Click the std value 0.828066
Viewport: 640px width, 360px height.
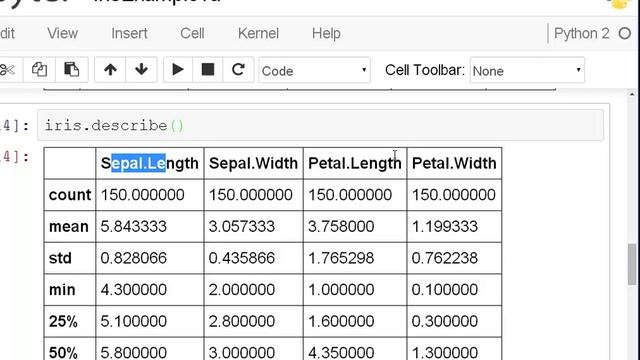click(134, 258)
